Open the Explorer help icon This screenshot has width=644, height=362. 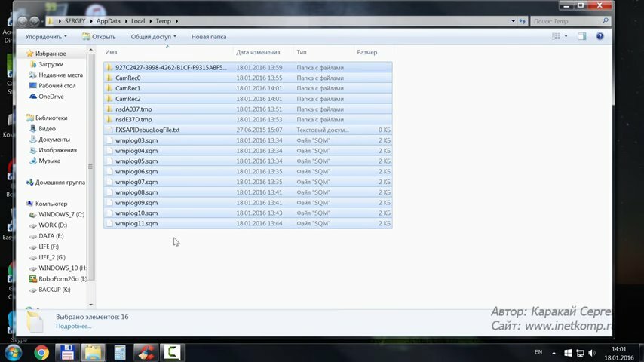point(600,36)
